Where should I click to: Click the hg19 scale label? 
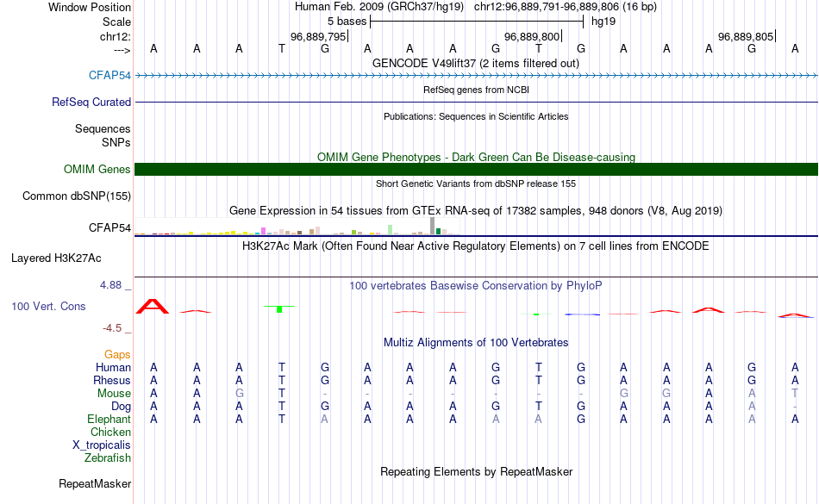603,22
